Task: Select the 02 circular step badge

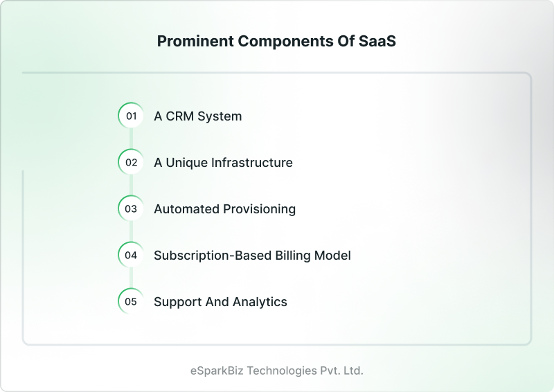Action: pos(131,162)
